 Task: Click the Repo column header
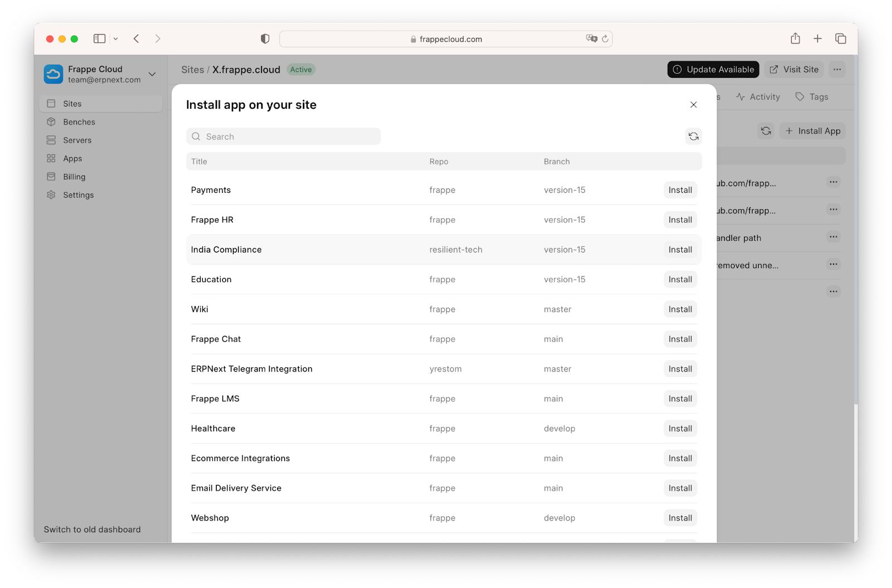pos(439,162)
